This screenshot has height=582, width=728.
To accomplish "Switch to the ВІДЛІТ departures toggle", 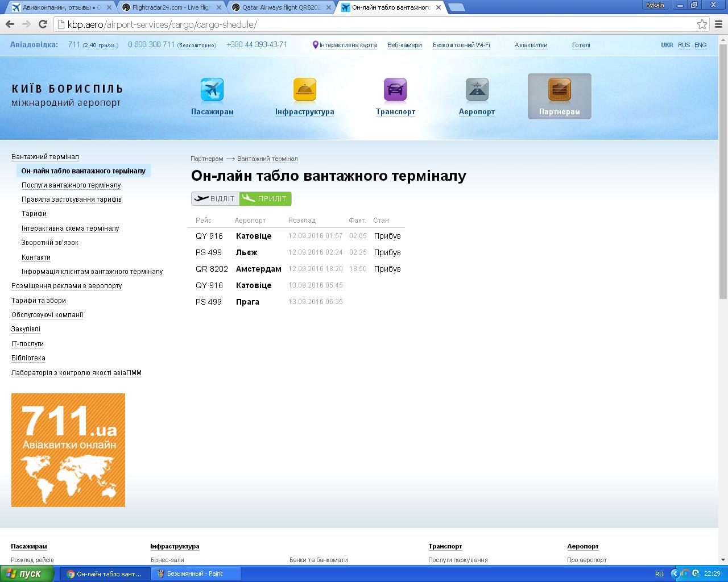I will 215,198.
